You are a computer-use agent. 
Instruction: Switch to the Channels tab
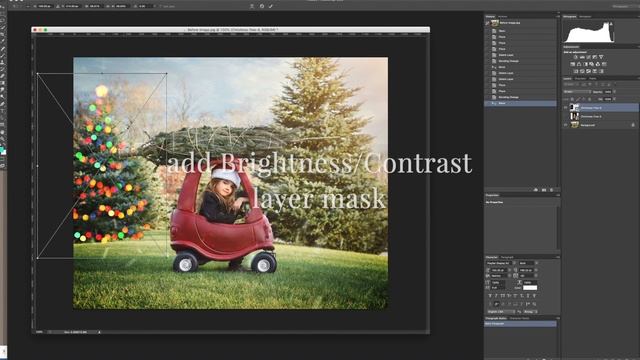coord(580,78)
